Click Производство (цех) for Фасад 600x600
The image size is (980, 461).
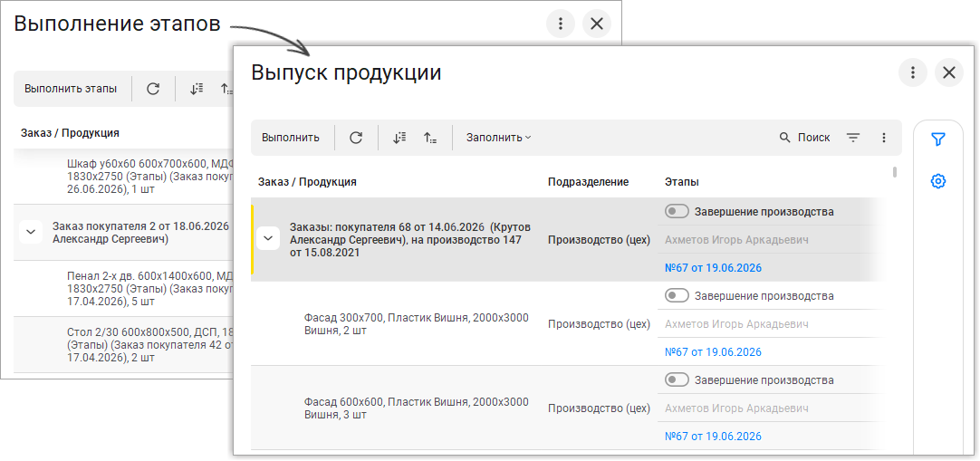[x=599, y=408]
